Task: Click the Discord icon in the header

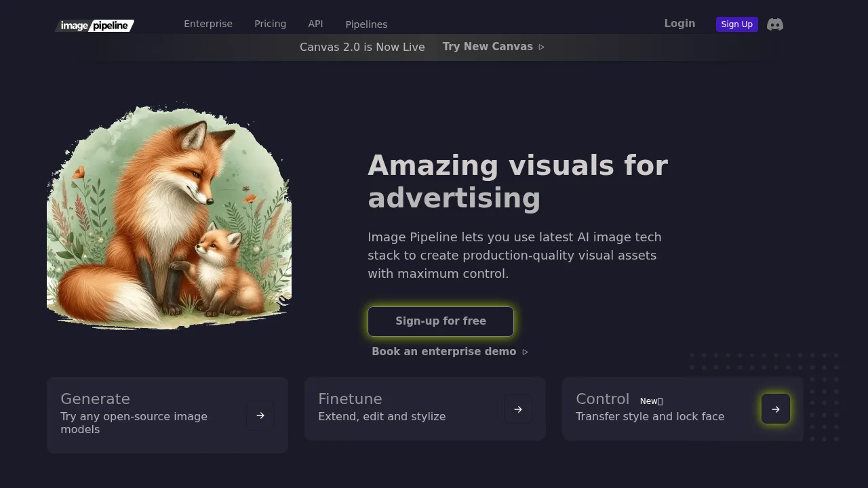Action: pyautogui.click(x=775, y=24)
